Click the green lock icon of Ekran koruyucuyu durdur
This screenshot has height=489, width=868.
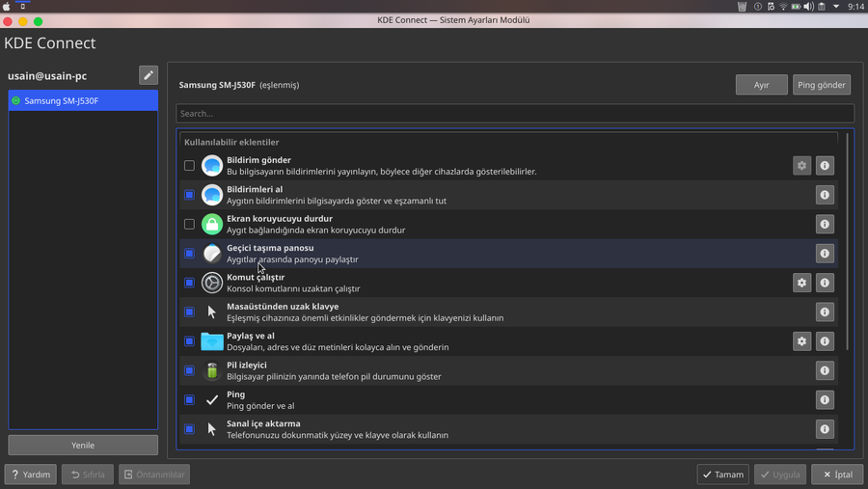pos(212,225)
